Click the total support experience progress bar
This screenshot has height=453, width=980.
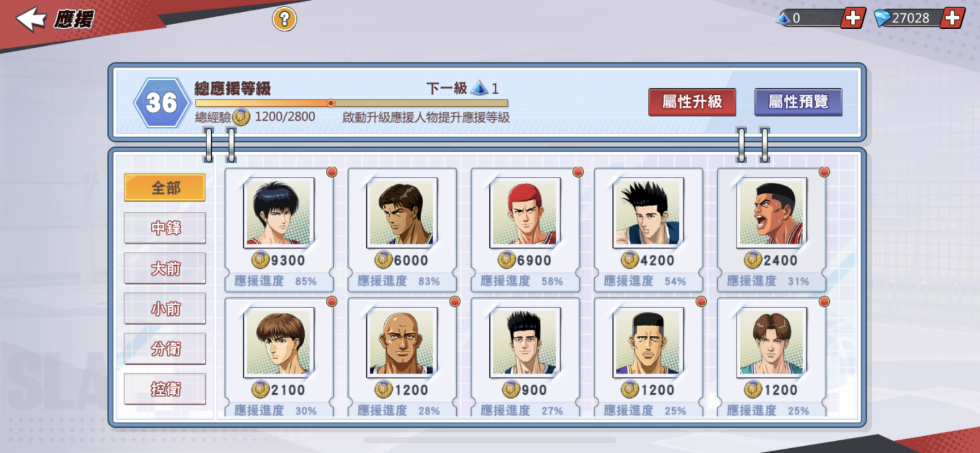click(x=352, y=103)
